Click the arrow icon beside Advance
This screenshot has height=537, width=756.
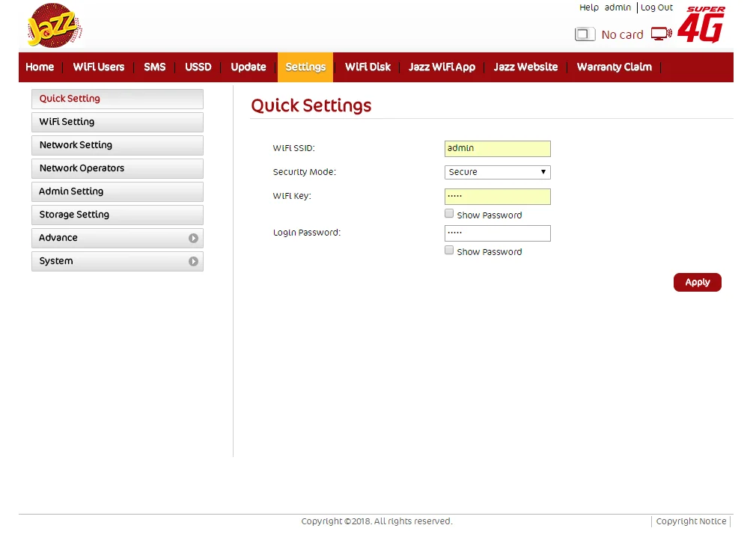point(193,238)
